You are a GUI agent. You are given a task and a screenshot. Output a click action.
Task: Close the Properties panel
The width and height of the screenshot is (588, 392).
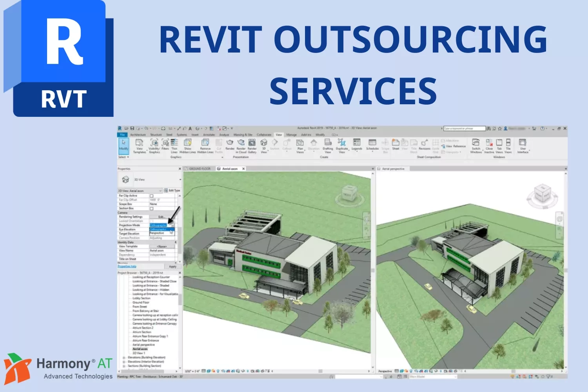(180, 169)
